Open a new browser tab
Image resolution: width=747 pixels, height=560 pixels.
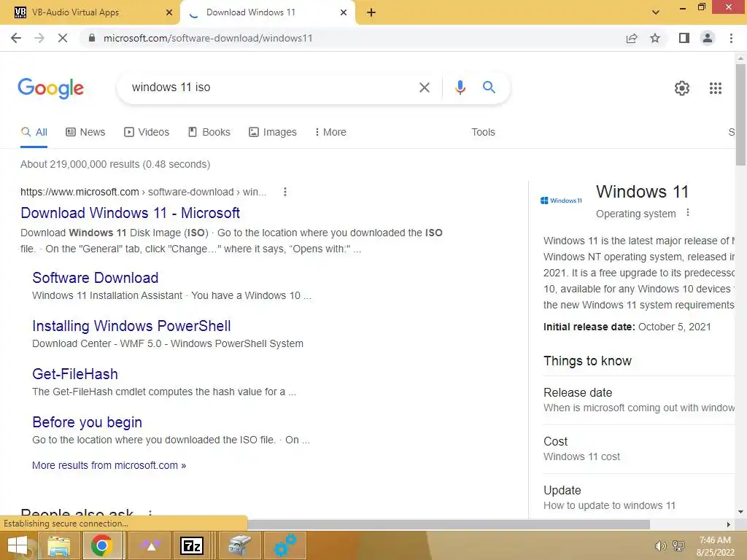tap(371, 12)
